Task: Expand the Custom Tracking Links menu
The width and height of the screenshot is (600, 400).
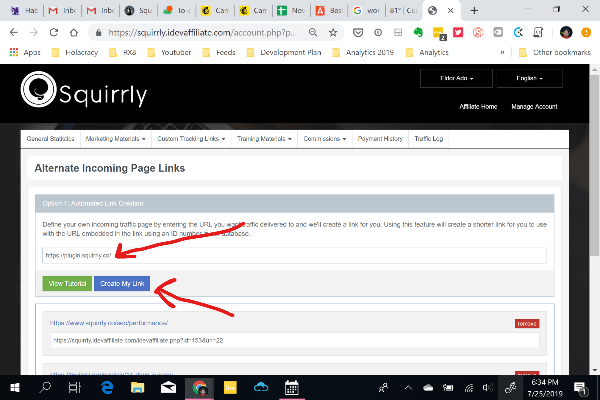Action: 191,139
